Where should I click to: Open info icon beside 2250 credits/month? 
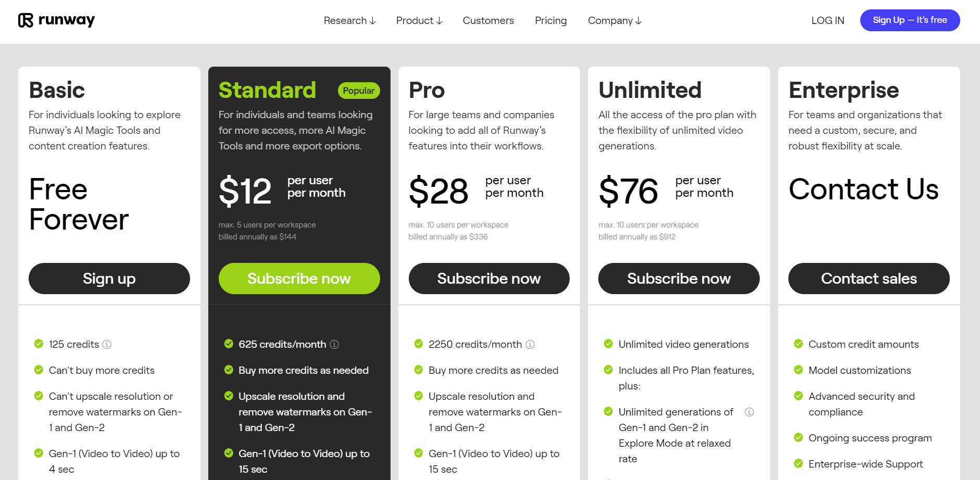530,344
